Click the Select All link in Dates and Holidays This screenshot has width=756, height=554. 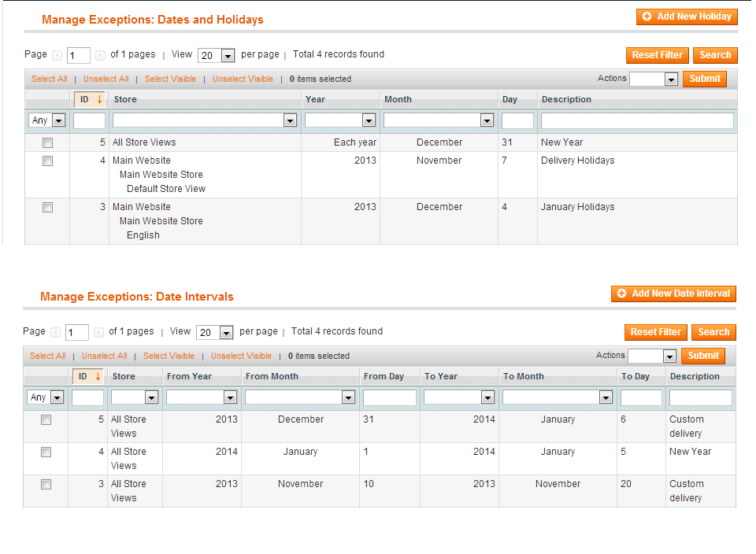pyautogui.click(x=49, y=79)
